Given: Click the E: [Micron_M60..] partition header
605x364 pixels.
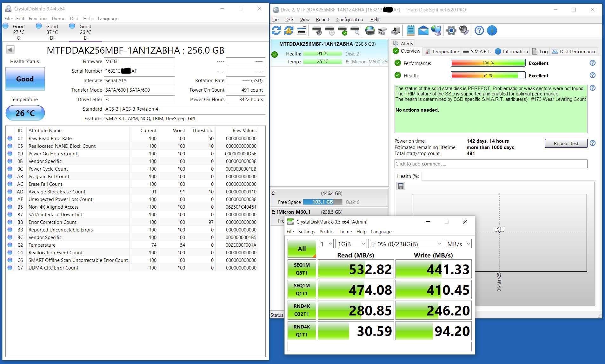Looking at the screenshot, I should click(329, 212).
